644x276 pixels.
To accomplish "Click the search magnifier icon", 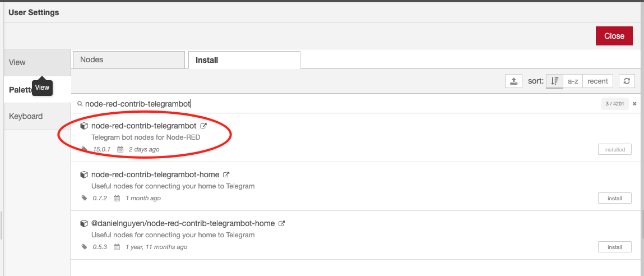I will [x=80, y=104].
